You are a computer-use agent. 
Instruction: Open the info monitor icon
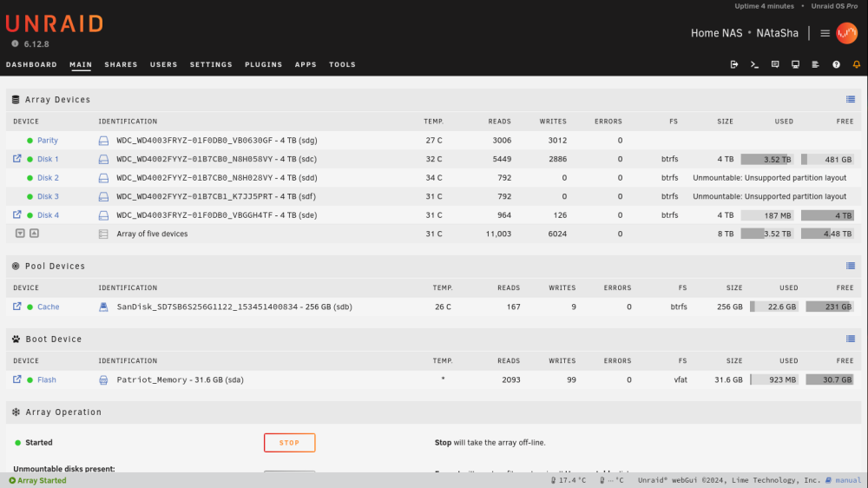coord(795,64)
